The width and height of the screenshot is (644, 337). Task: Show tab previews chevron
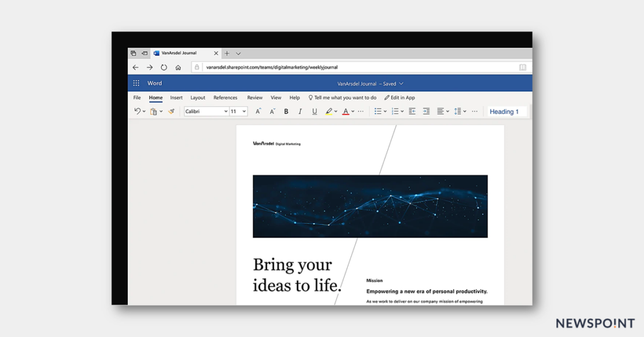pos(238,53)
